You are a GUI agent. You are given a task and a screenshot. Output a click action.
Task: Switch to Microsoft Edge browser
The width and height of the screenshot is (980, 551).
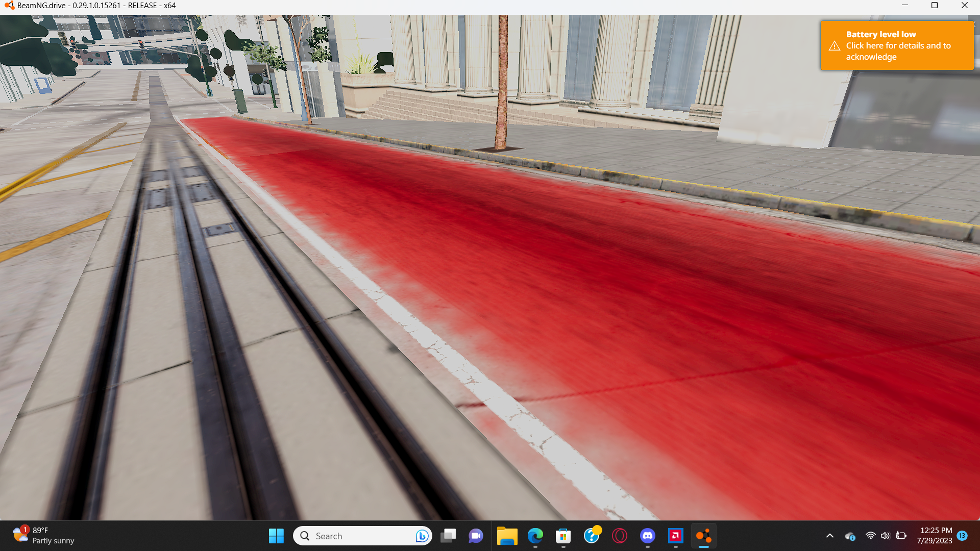point(535,536)
